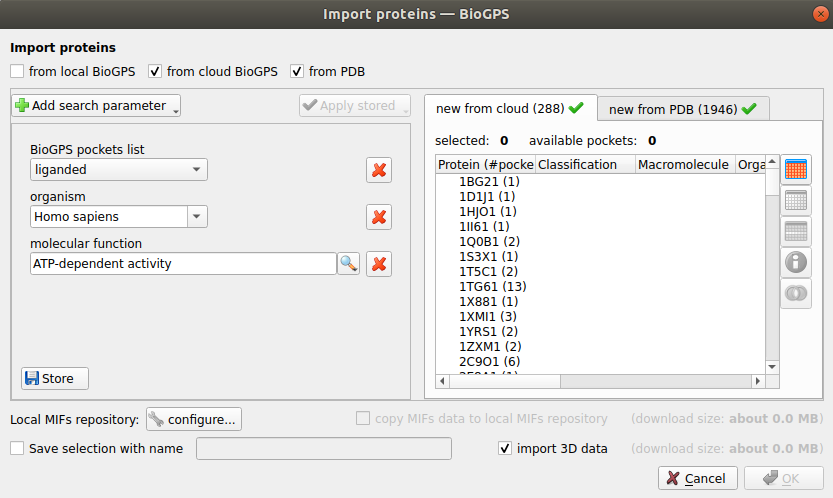Screen dimensions: 833x498
Task: Remove the molecular function parameter
Action: [x=379, y=264]
